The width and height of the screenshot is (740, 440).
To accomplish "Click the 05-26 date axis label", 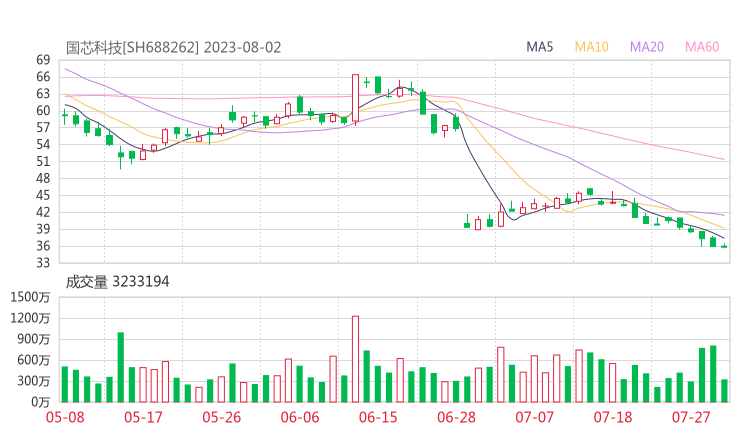I will tap(221, 417).
